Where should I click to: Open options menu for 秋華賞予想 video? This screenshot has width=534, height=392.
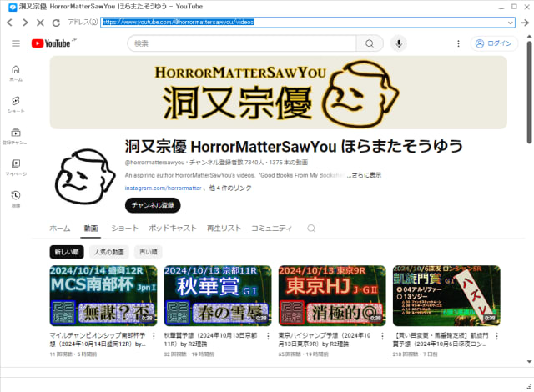(x=268, y=336)
